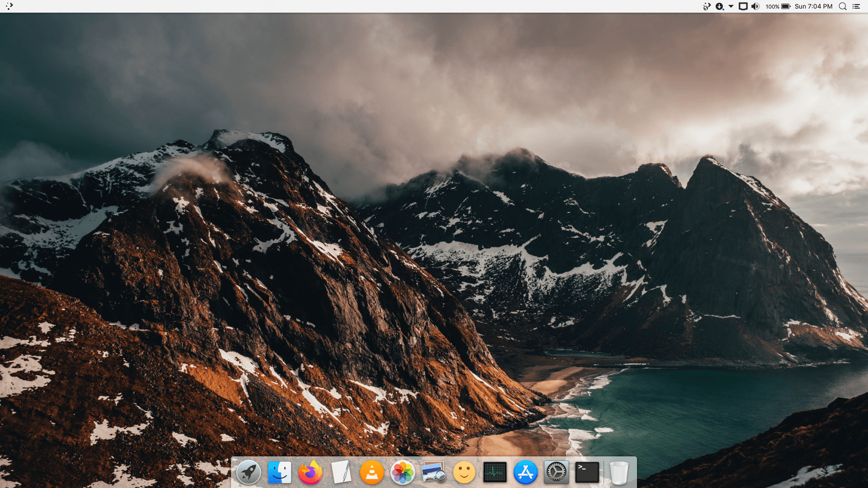The image size is (868, 488).
Task: Open the volume speaker menu
Action: (755, 6)
